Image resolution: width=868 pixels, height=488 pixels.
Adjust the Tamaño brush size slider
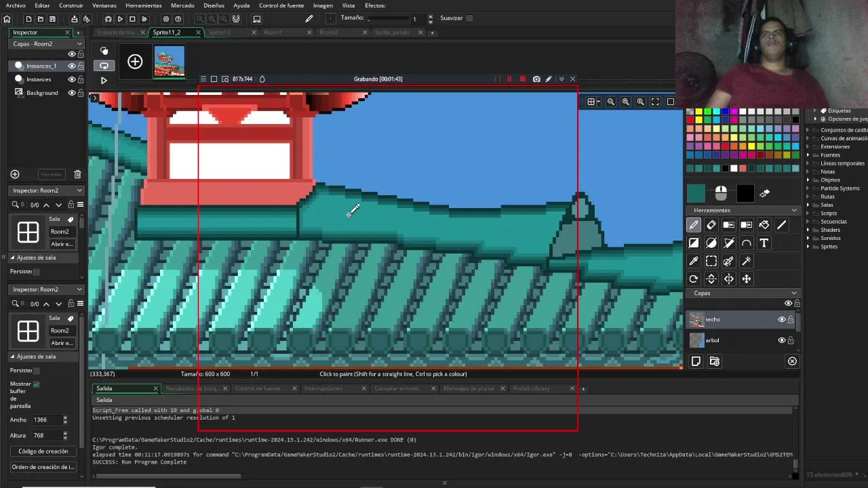tap(388, 19)
